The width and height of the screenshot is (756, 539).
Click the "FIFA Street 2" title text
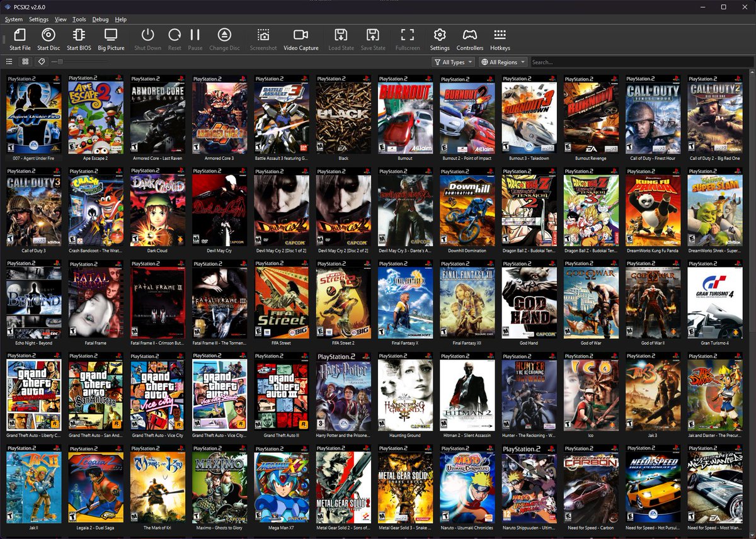tap(343, 343)
